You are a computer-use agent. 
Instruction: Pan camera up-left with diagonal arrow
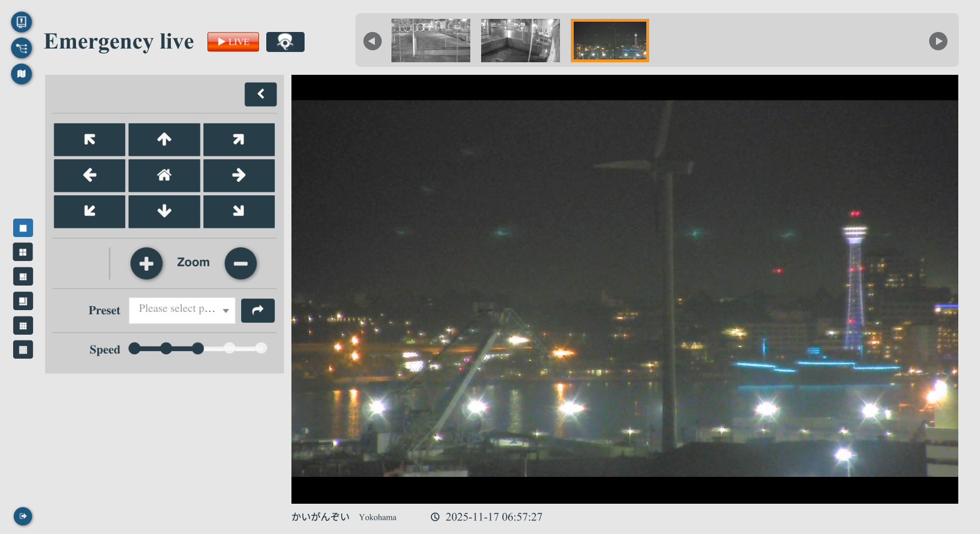click(x=90, y=139)
